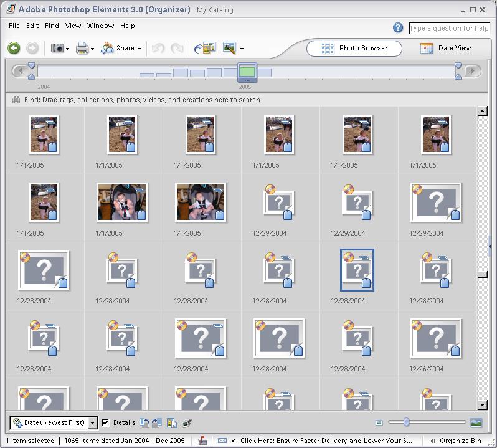Click the thumbnail size slider handle
The height and width of the screenshot is (448, 497).
[406, 422]
